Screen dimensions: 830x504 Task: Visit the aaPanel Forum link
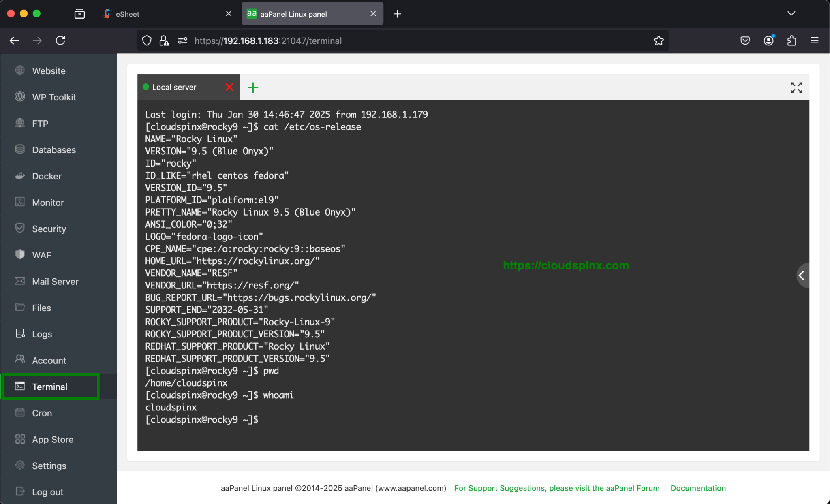(557, 488)
